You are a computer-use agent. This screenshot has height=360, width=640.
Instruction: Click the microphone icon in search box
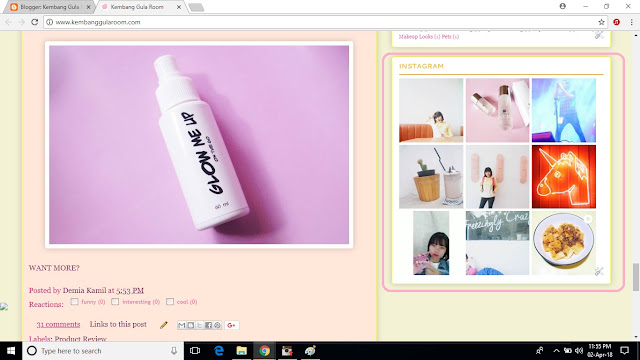(x=174, y=351)
